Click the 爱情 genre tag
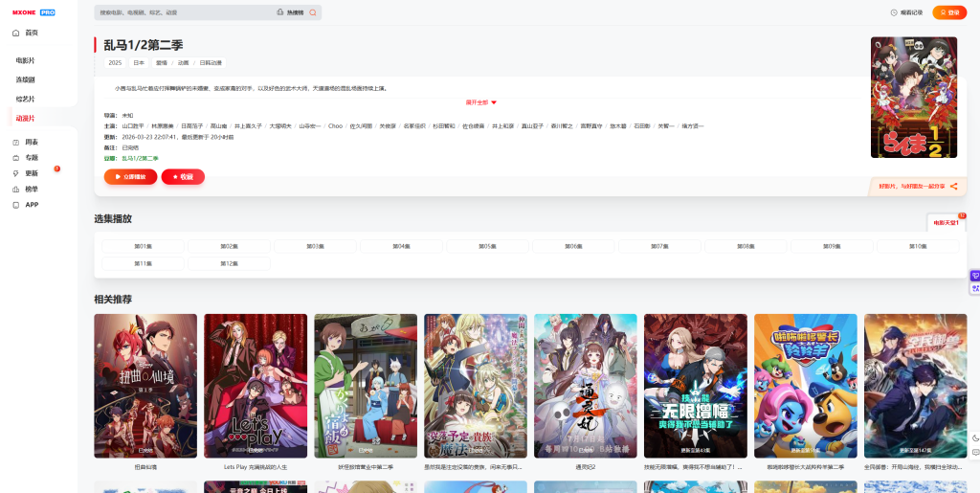The width and height of the screenshot is (980, 493). click(x=161, y=63)
